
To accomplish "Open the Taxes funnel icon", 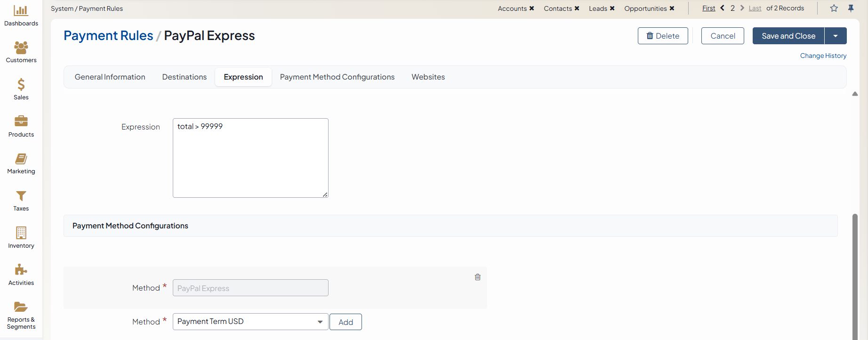I will (x=21, y=195).
